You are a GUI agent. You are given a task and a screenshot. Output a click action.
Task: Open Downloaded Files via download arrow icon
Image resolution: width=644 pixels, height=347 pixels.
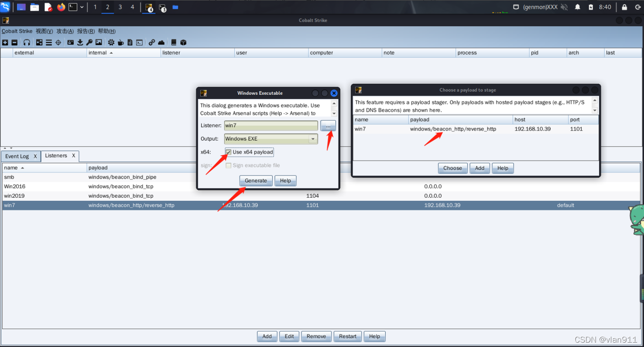point(80,42)
